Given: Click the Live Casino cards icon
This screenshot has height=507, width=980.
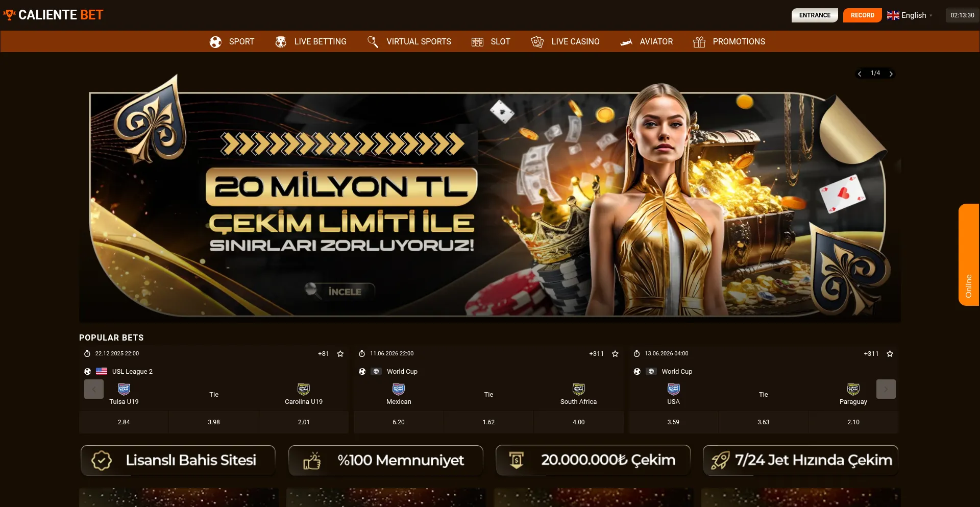Looking at the screenshot, I should 537,42.
